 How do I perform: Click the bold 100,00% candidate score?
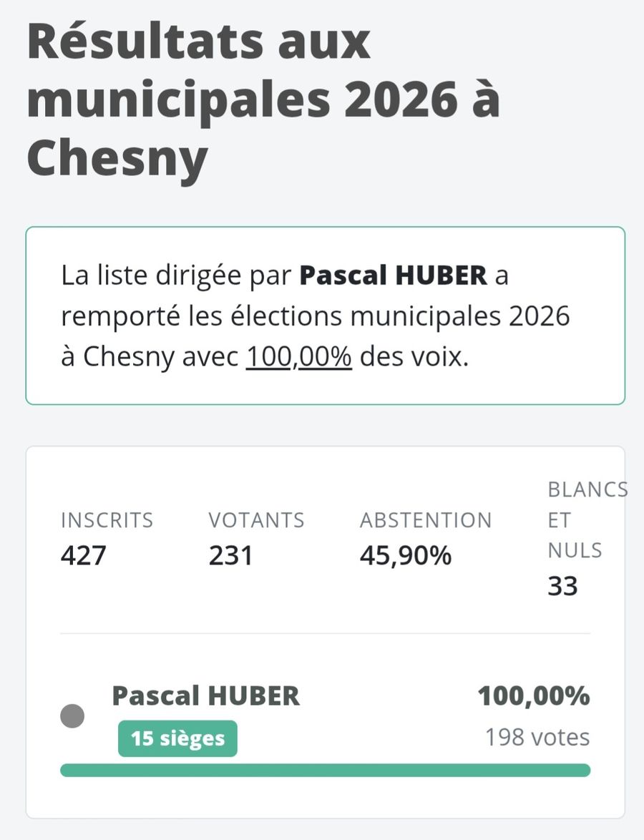(534, 695)
